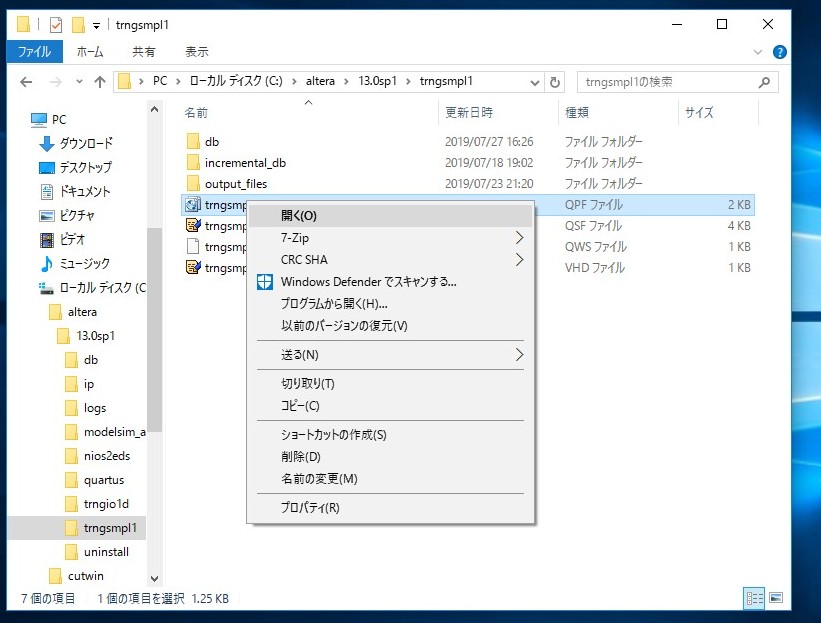The width and height of the screenshot is (821, 623).
Task: Open the 表示 ribbon tab
Action: 197,52
